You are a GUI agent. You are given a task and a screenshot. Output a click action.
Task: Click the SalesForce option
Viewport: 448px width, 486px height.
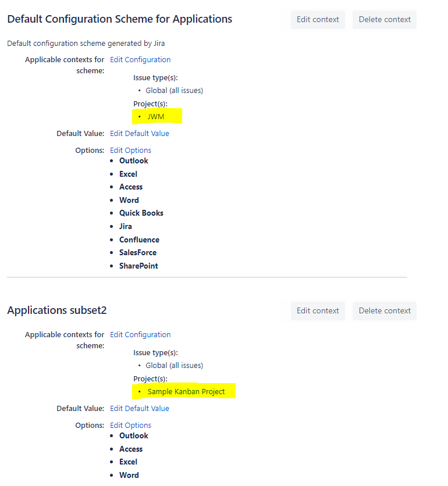[x=138, y=253]
